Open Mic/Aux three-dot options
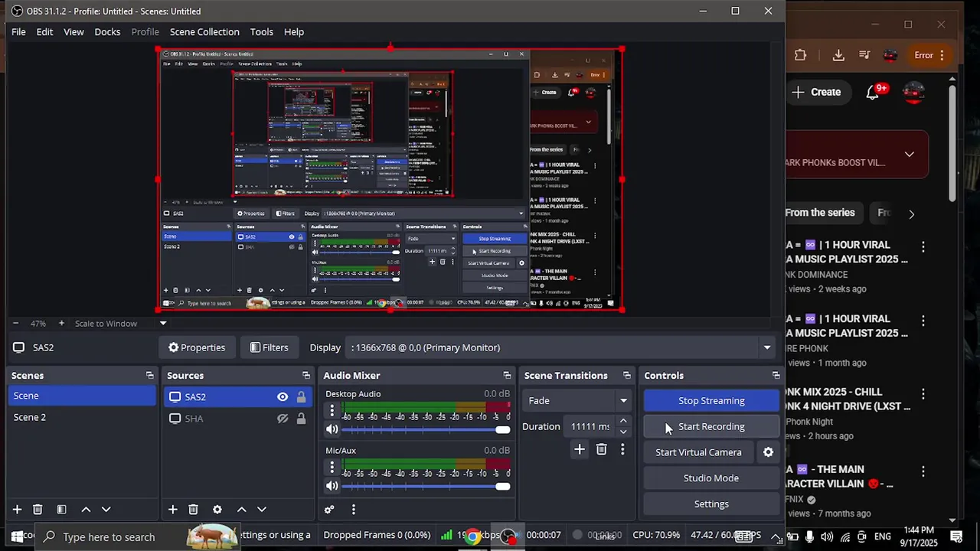Viewport: 980px width, 551px height. pos(332,468)
